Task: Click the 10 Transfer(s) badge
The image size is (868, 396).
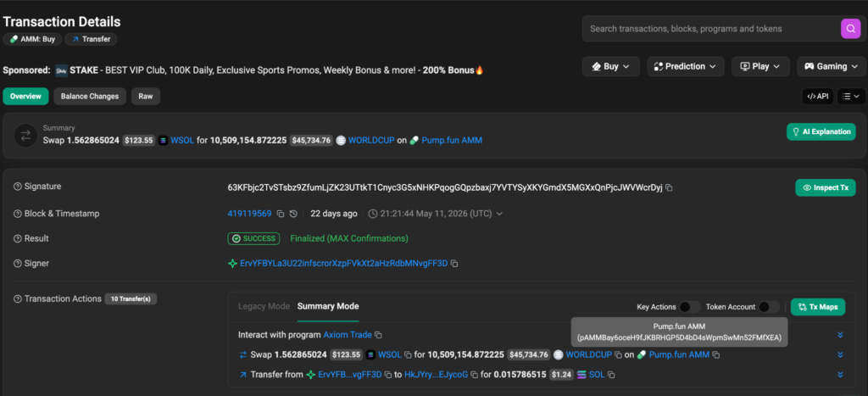Action: (x=131, y=299)
